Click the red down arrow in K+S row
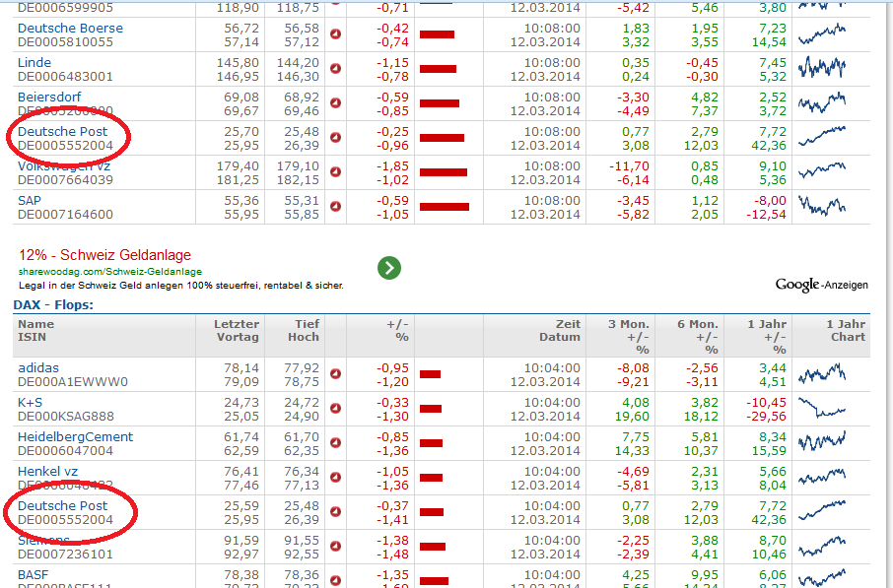893x588 pixels. 335,408
